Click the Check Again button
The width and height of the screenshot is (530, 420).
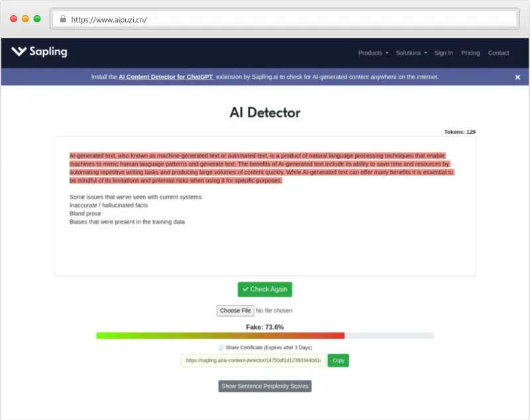[264, 289]
